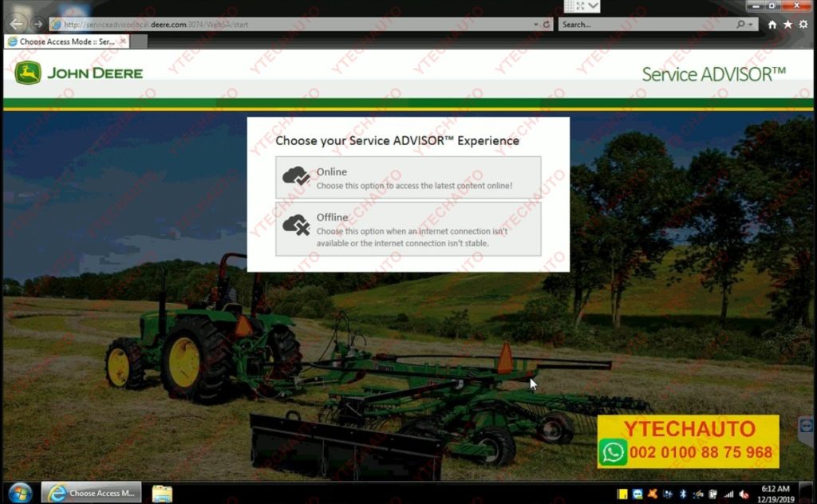Open search provider dropdown arrow
This screenshot has width=817, height=504.
tap(750, 25)
